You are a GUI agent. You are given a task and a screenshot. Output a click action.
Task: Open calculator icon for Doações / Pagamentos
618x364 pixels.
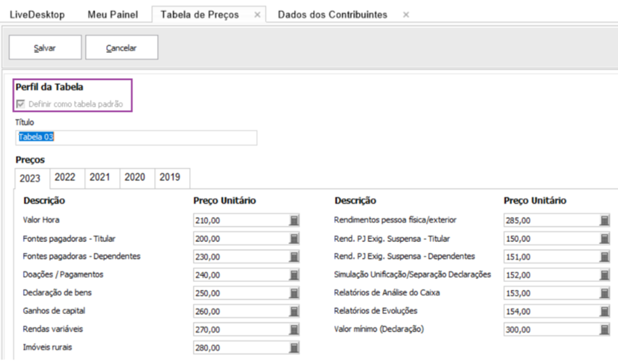coord(294,275)
